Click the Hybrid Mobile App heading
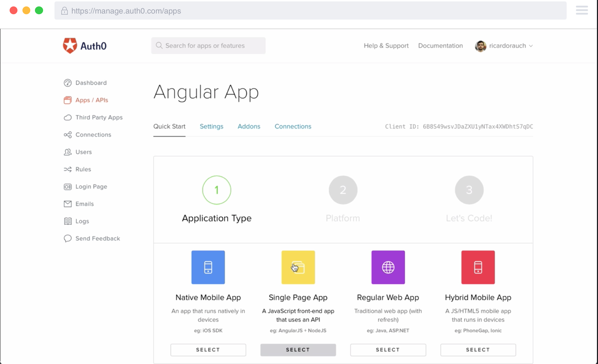This screenshot has height=364, width=598. tap(478, 297)
